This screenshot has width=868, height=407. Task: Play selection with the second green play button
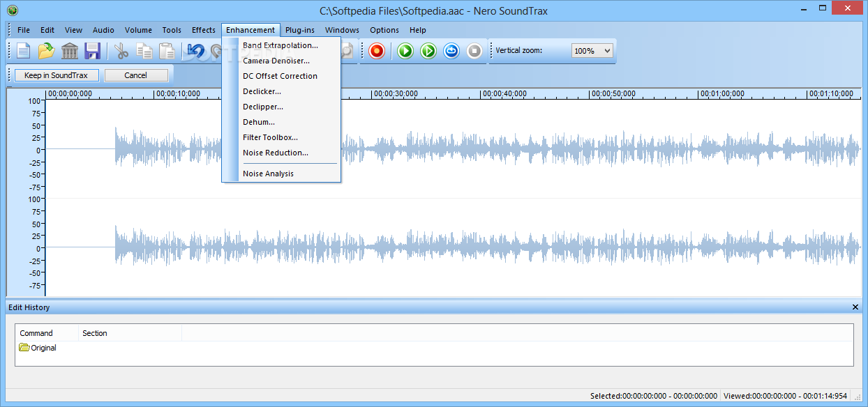pyautogui.click(x=428, y=51)
